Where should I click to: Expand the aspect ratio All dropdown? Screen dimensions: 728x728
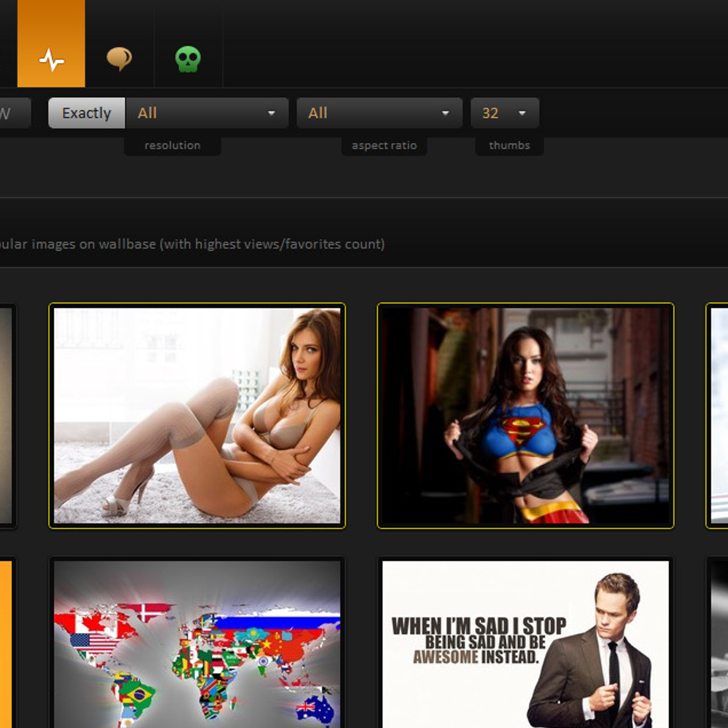click(x=379, y=113)
